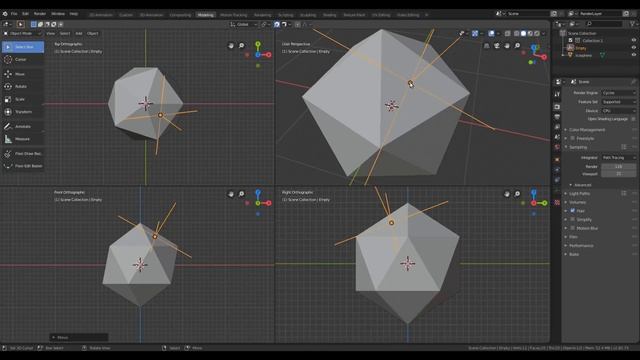Open the viewport Add menu
The width and height of the screenshot is (640, 360).
(x=79, y=33)
